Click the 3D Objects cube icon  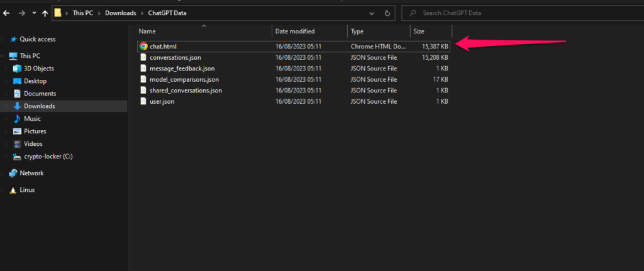(17, 69)
